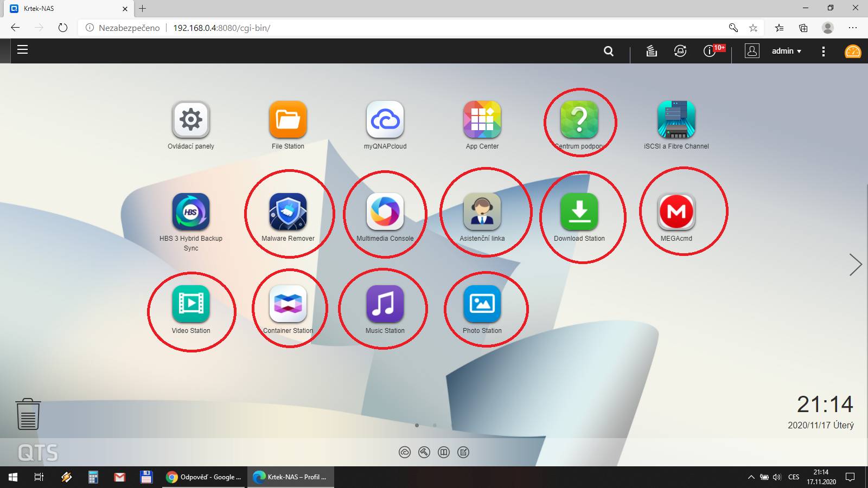
Task: Expand the admin user dropdown
Action: [786, 51]
